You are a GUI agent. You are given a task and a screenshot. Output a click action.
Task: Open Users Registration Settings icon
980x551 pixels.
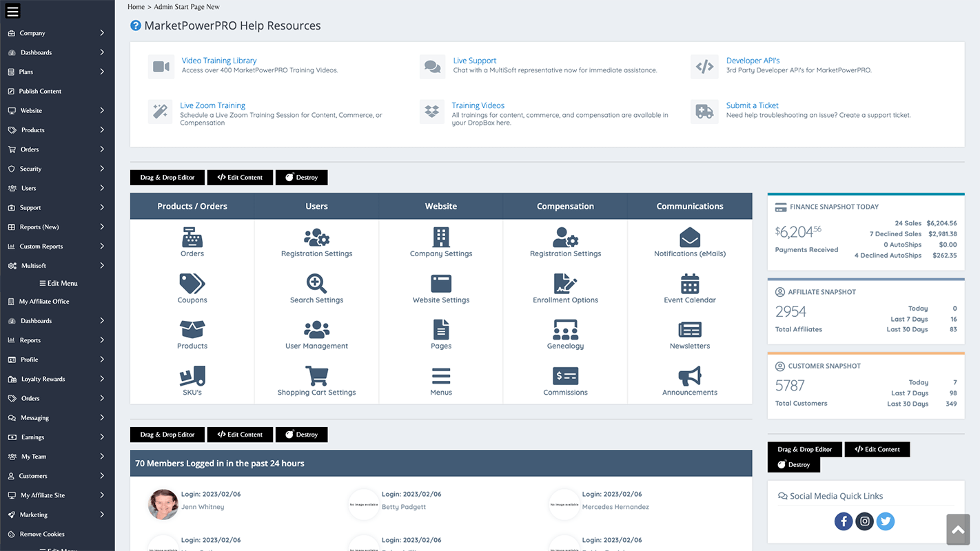click(317, 237)
